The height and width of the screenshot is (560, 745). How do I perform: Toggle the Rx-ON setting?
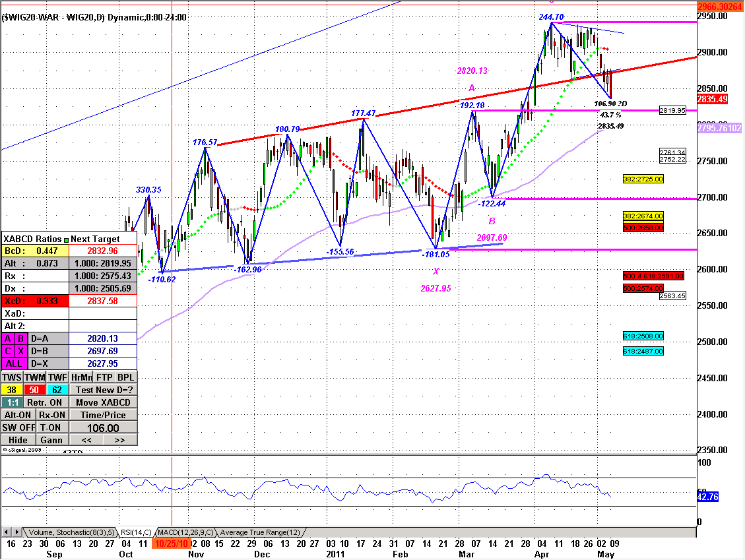point(52,415)
